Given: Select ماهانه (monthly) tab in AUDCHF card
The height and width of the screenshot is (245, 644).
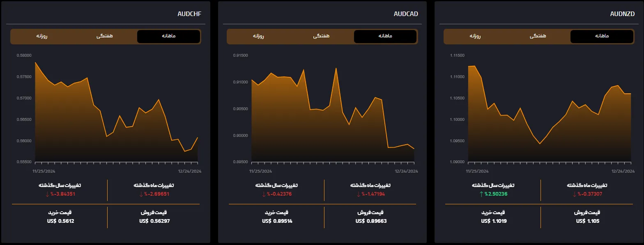Looking at the screenshot, I should coord(168,36).
